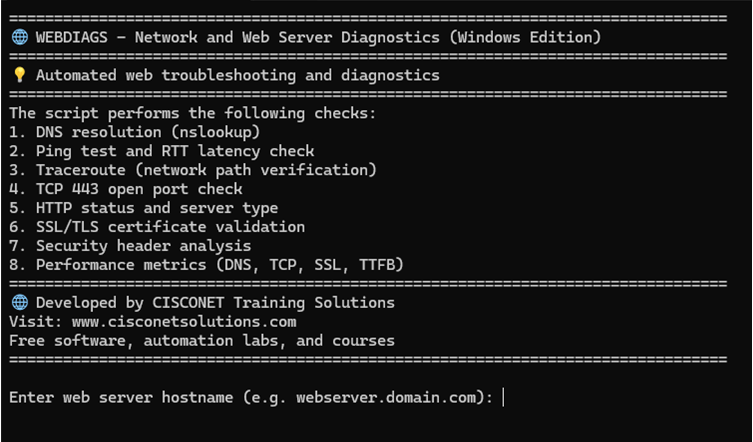Click the Traceroute network path verification item
This screenshot has width=753, height=442.
pos(192,170)
